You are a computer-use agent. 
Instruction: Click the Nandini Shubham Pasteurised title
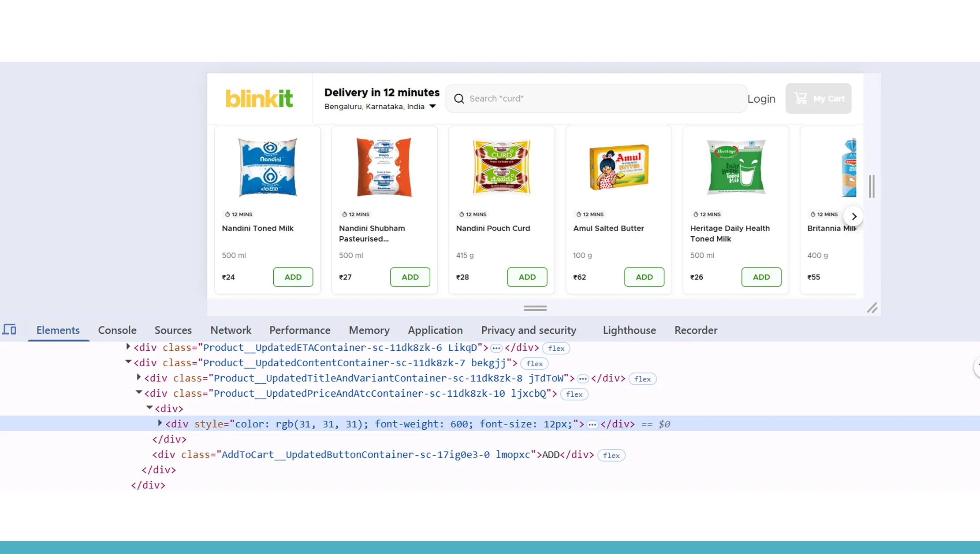point(372,234)
